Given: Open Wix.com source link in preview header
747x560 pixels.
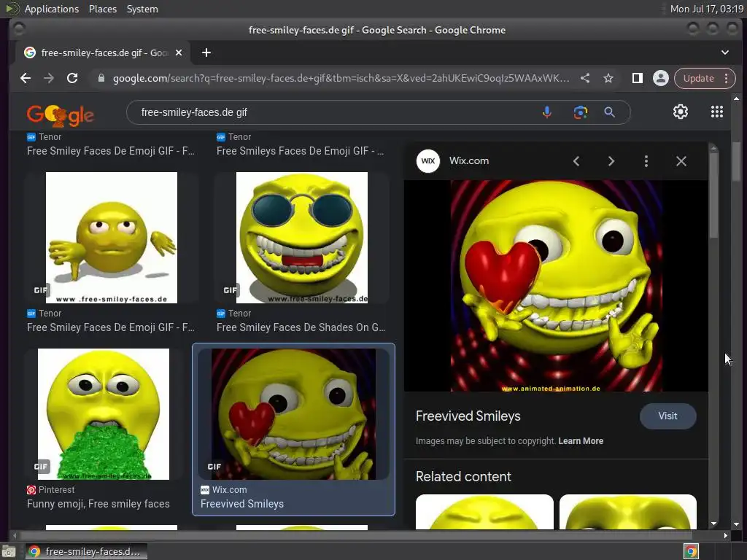Looking at the screenshot, I should click(469, 161).
